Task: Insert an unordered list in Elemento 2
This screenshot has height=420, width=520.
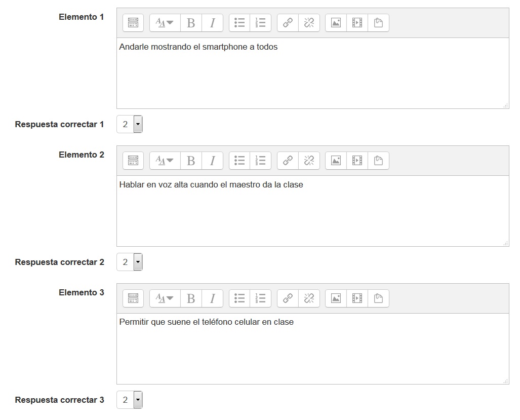Action: click(239, 160)
